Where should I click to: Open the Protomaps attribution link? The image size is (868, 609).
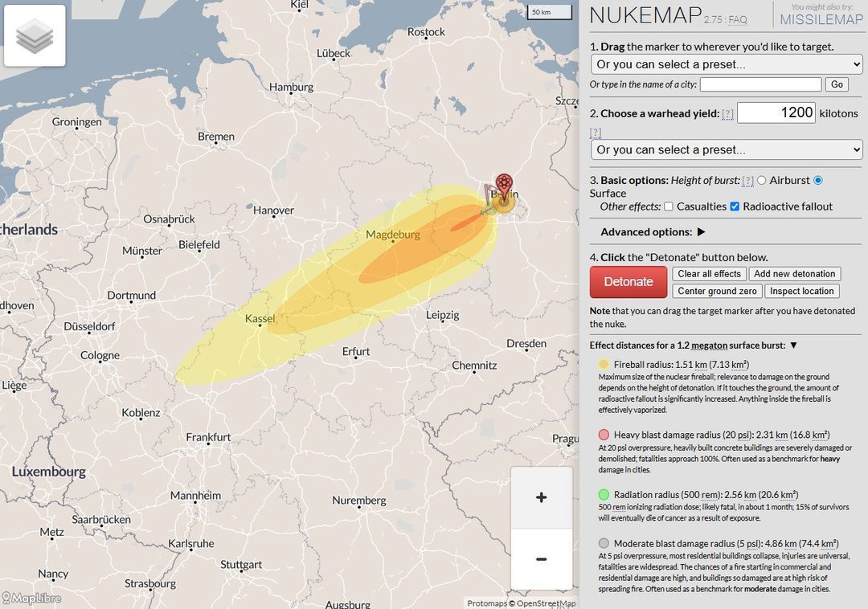(486, 603)
